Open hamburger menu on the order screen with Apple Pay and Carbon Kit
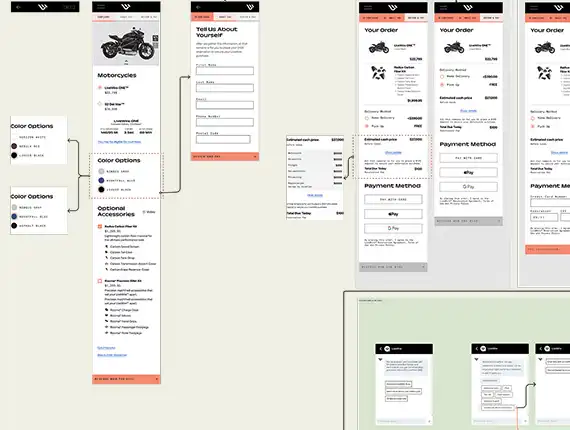The image size is (570, 430). (368, 7)
